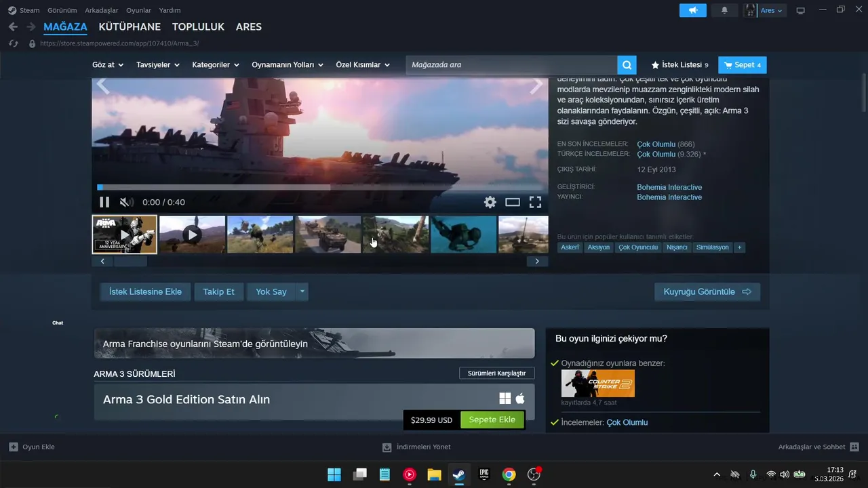Select the 12 Year Anniversary video thumbnail
This screenshot has height=488, width=868.
click(x=125, y=235)
